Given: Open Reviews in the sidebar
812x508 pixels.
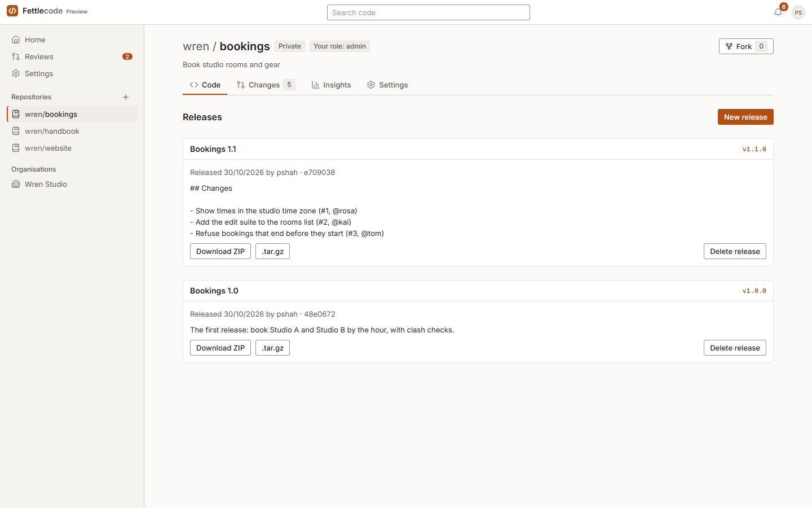Looking at the screenshot, I should click(72, 56).
